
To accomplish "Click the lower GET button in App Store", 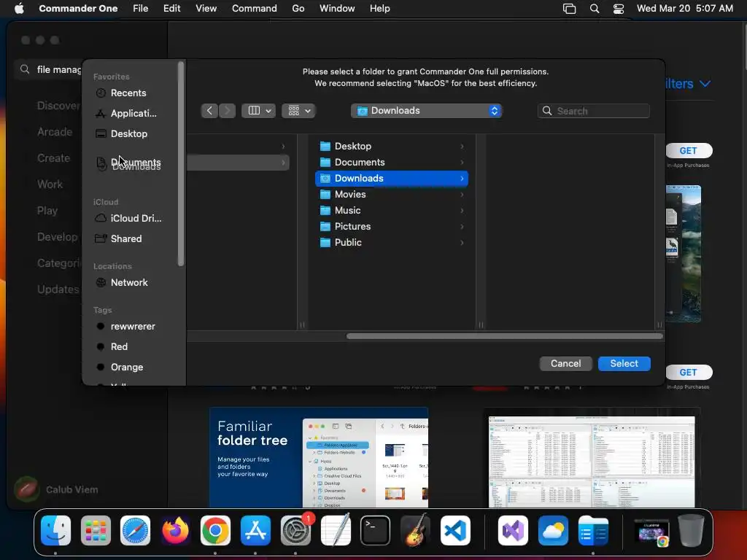I will 688,373.
